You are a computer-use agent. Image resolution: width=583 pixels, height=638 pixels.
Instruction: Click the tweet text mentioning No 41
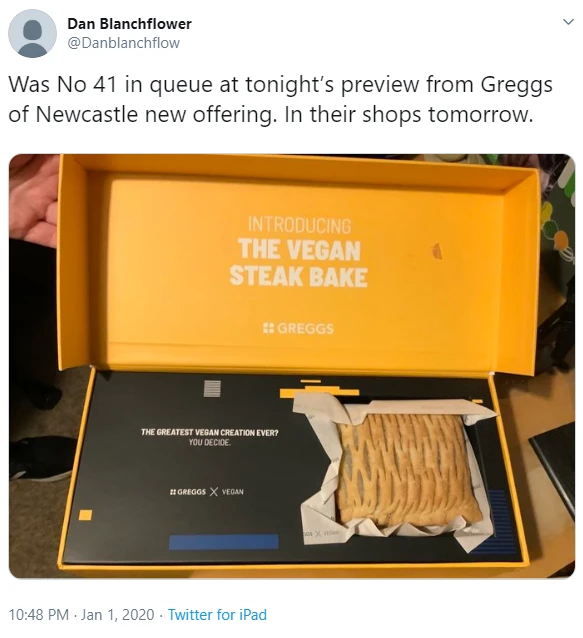coord(280,99)
